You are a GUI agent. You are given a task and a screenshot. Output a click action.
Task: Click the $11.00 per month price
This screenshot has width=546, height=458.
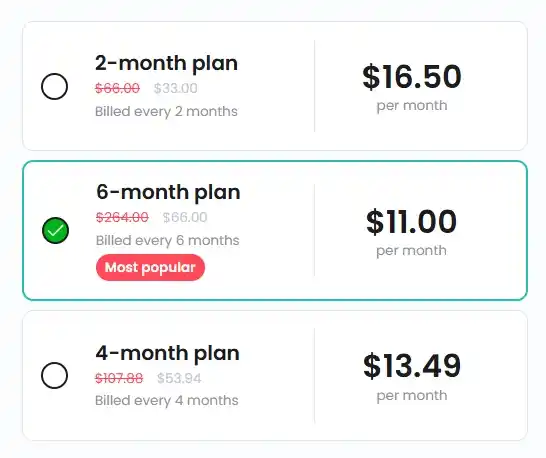(x=411, y=222)
